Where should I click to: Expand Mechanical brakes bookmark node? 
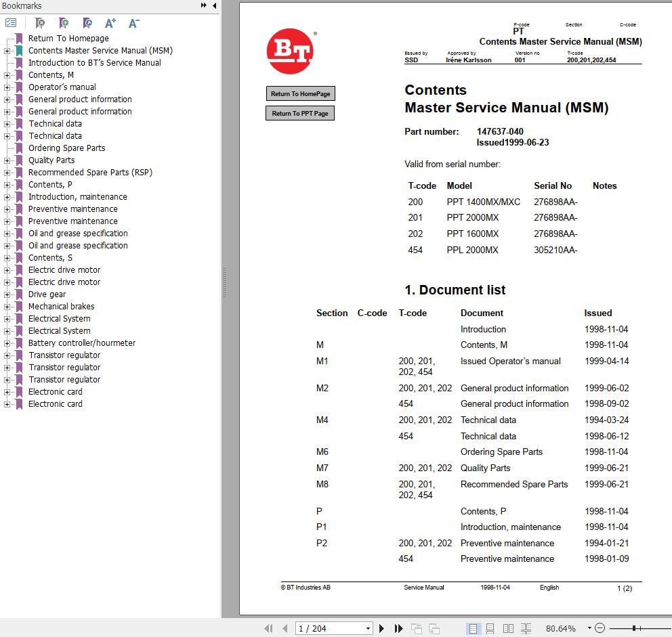(7, 307)
